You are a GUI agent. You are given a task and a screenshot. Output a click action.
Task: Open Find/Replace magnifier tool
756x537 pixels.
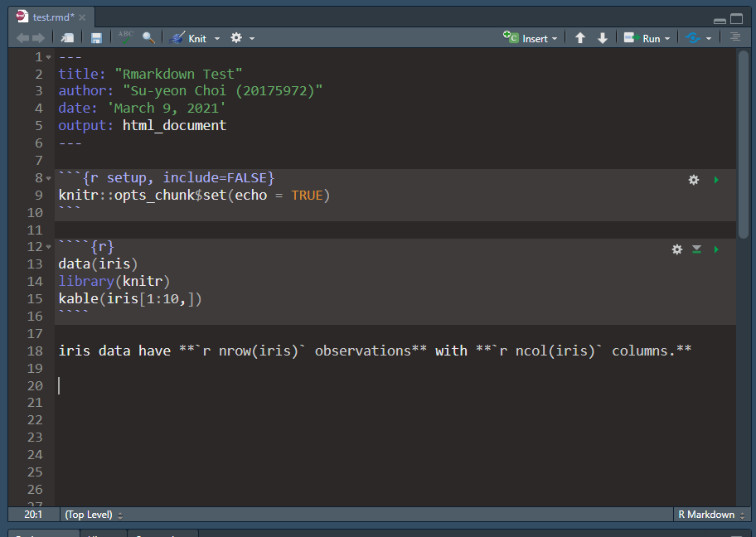click(x=148, y=38)
